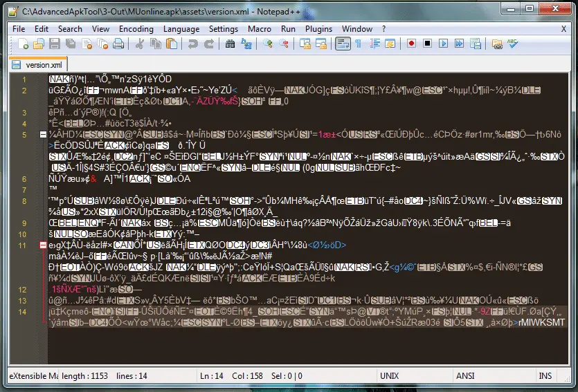The image size is (578, 392).
Task: Click the 'length : 1153' status bar entry
Action: 84,376
